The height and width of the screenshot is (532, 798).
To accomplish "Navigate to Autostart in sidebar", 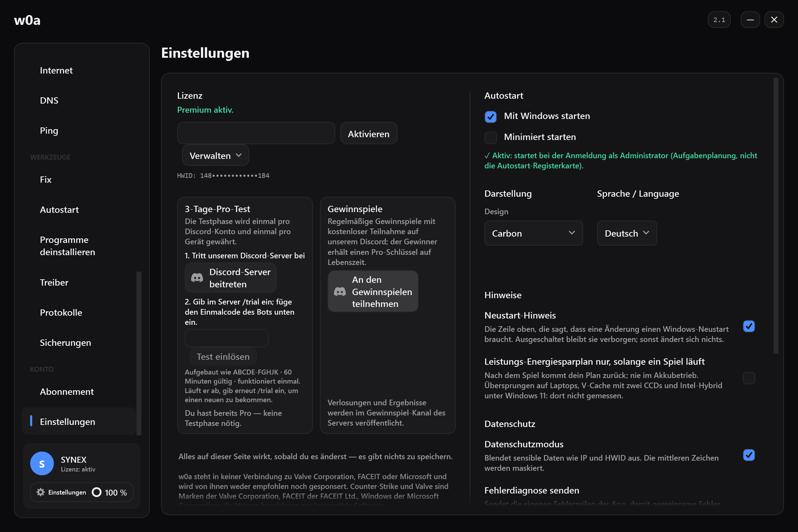I will (79, 210).
